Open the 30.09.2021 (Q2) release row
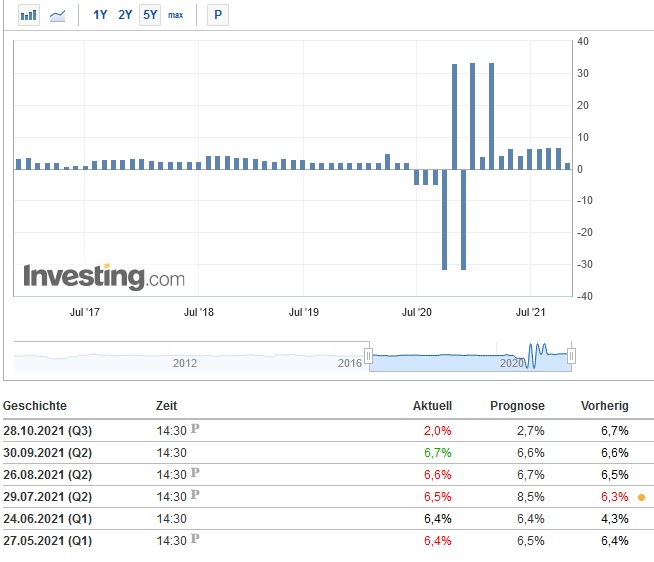Screen dimensions: 654x562 pos(48,452)
